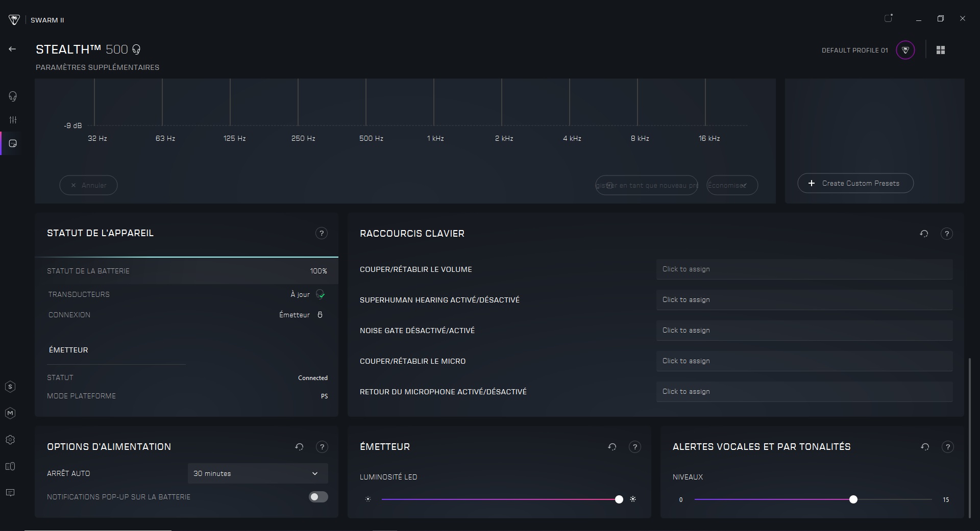Click the back arrow icon

tap(12, 49)
